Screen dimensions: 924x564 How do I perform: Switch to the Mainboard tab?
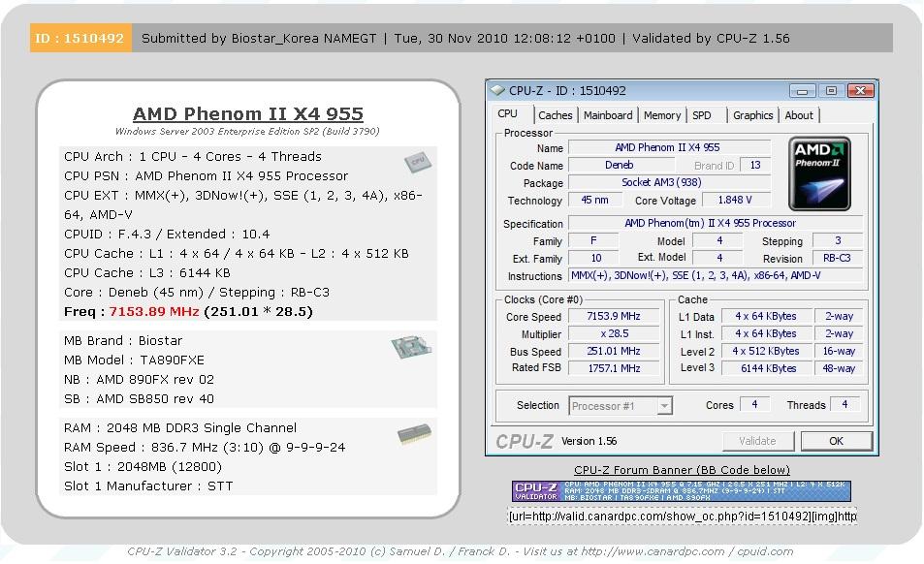coord(608,115)
